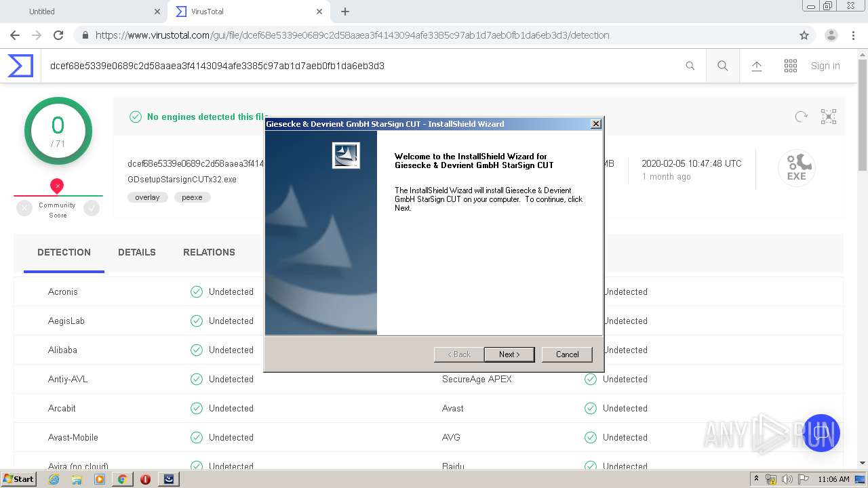Click the overlay tag
868x488 pixels.
point(147,197)
